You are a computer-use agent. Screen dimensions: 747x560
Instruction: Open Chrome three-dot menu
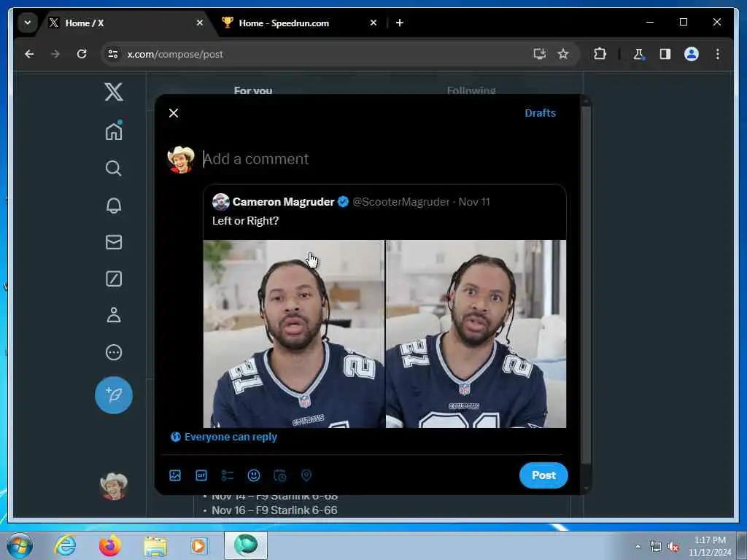pos(718,54)
